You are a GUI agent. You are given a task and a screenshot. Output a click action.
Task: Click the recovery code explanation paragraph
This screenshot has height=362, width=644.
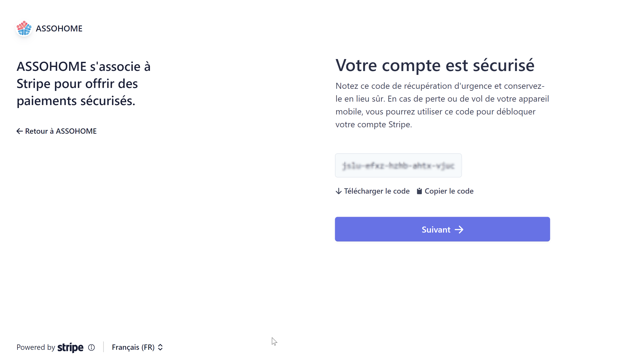(442, 105)
